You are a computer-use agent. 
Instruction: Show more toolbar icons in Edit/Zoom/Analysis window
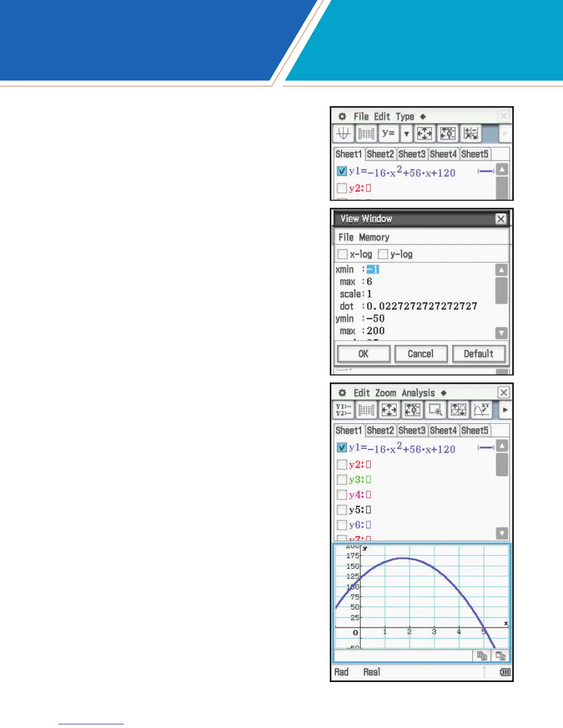pyautogui.click(x=505, y=410)
